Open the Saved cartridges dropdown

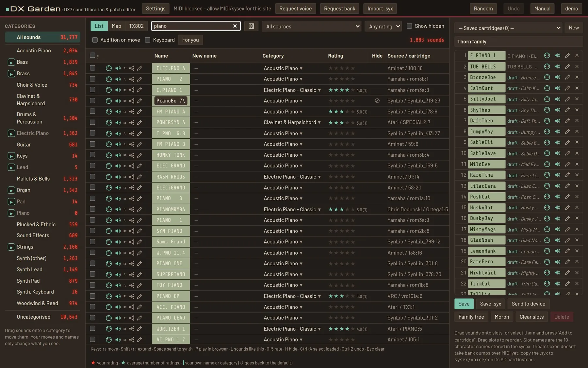pyautogui.click(x=508, y=28)
